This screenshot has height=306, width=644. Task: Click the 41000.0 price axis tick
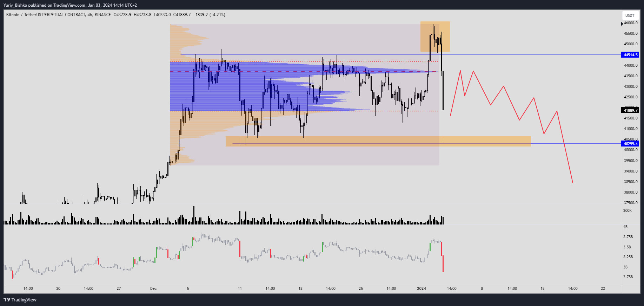pyautogui.click(x=631, y=129)
